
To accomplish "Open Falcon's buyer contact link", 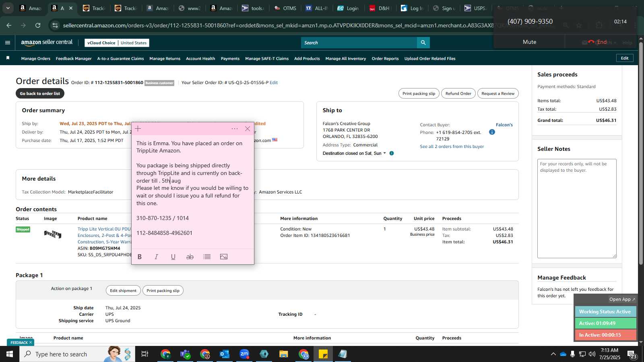I will pos(504,125).
